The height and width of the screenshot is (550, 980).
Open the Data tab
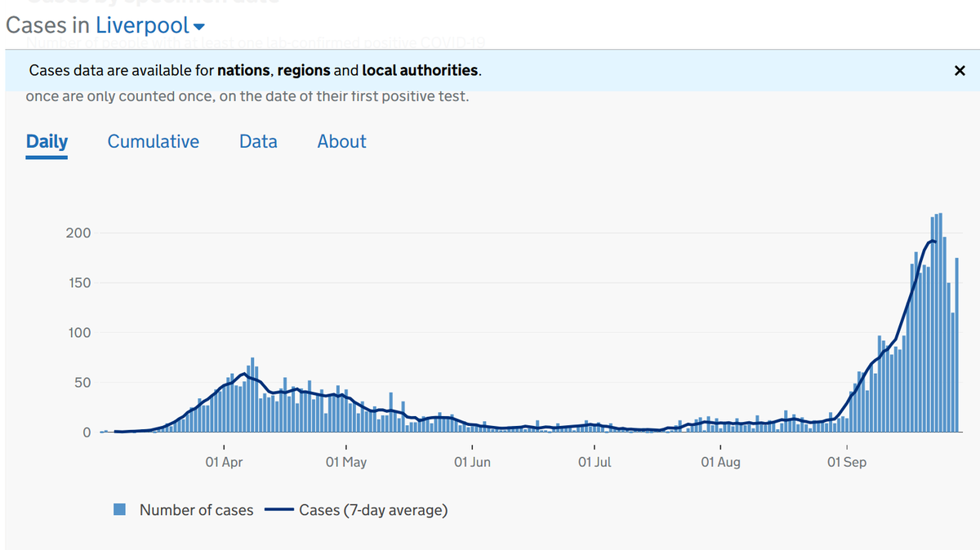click(x=258, y=141)
